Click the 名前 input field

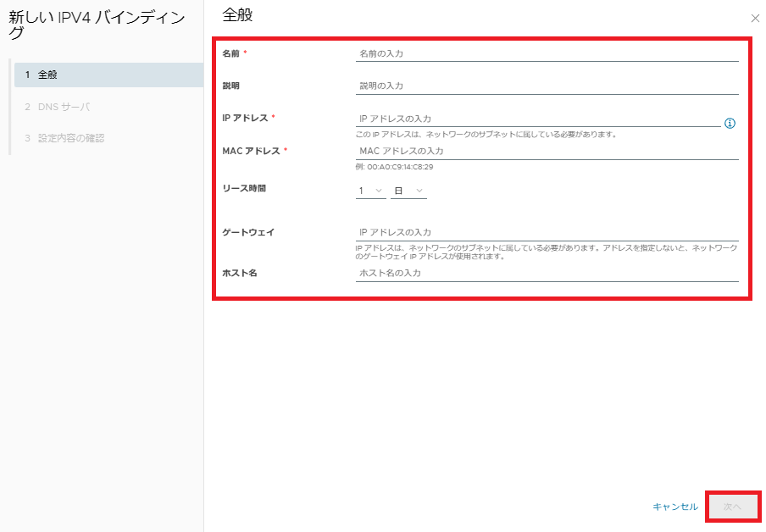pos(547,53)
